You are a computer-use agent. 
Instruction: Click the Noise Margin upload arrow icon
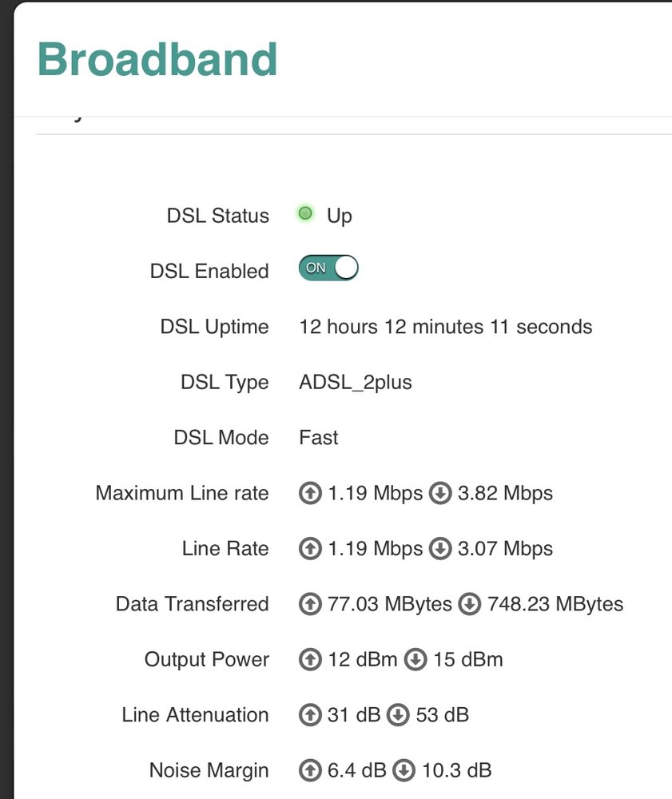tap(309, 771)
